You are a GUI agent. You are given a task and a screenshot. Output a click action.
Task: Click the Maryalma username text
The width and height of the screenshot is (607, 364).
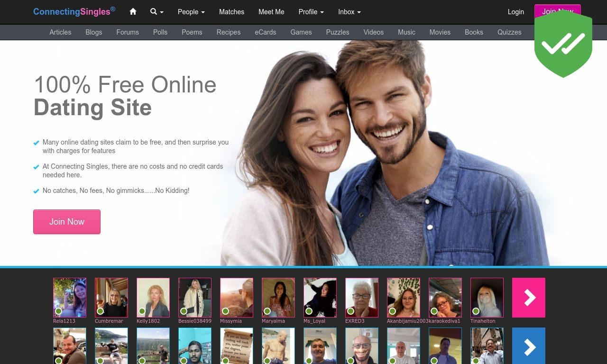tap(273, 321)
